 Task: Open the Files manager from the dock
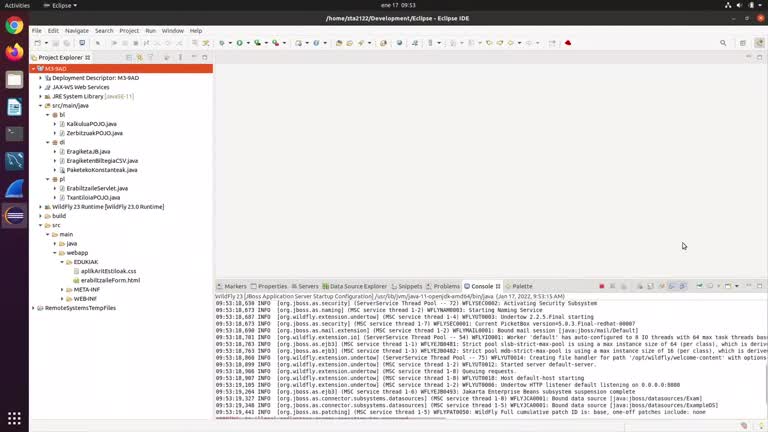tap(14, 79)
